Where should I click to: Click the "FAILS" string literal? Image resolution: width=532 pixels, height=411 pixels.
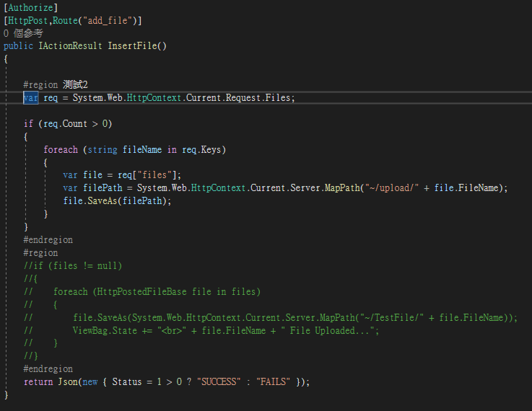(273, 382)
